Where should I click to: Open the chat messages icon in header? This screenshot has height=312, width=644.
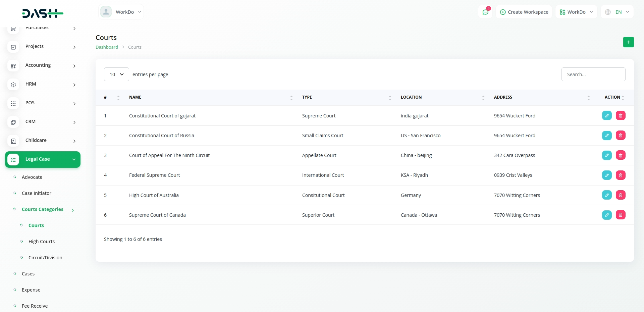485,12
